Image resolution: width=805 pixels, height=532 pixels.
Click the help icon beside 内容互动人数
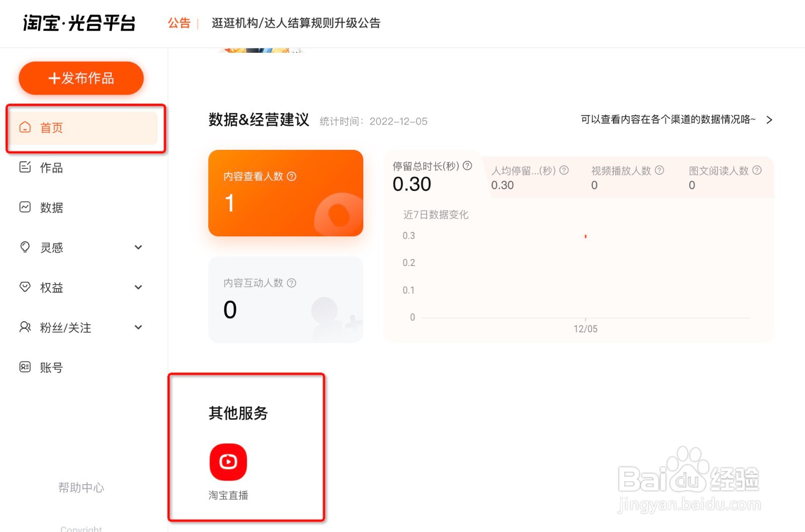[291, 283]
